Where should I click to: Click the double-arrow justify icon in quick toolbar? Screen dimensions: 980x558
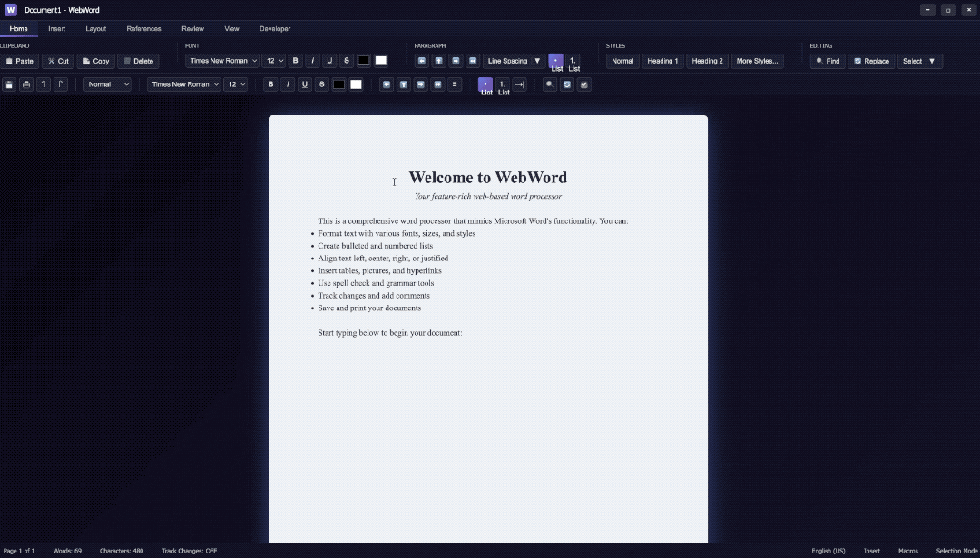(x=438, y=84)
